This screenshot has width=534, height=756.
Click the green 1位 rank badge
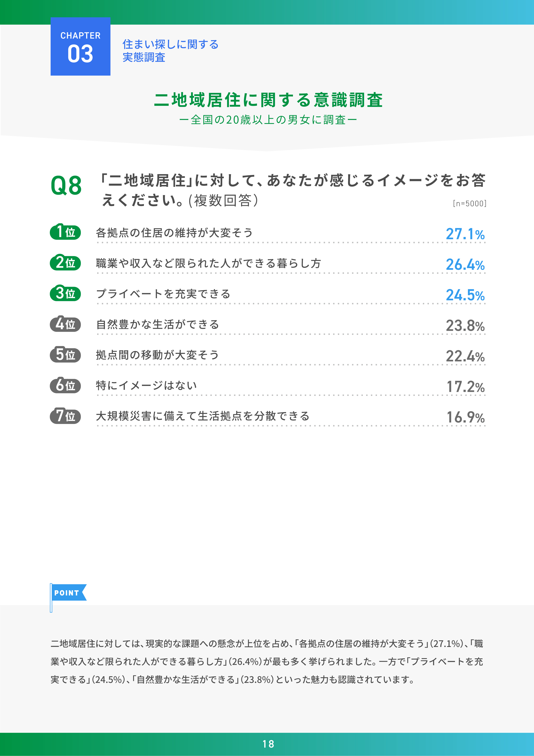65,232
